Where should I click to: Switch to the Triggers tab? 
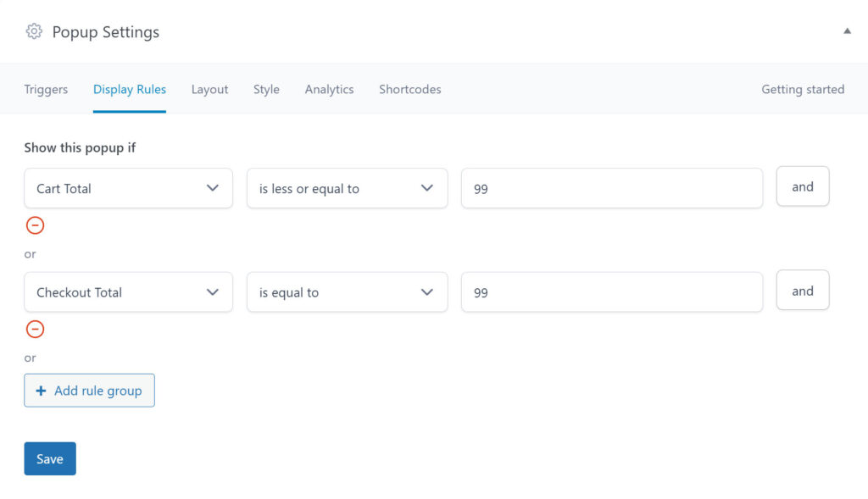(46, 89)
